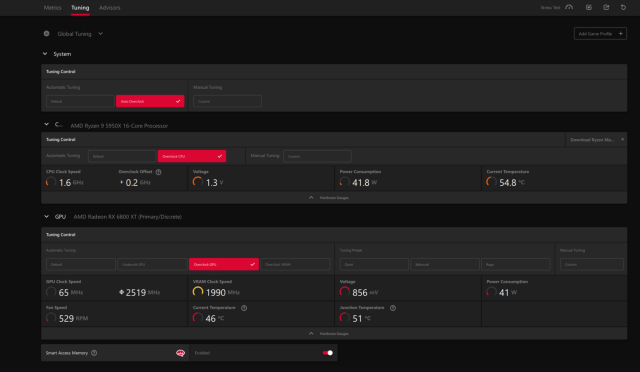Screen dimensions: 640x372
Task: Select the Overclock GPU option
Action: pos(224,264)
